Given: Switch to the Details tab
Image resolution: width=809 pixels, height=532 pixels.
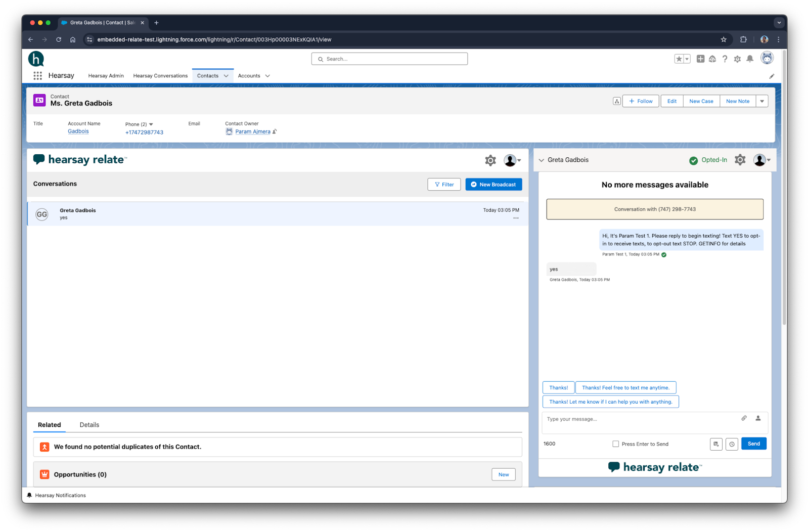Looking at the screenshot, I should pyautogui.click(x=89, y=425).
